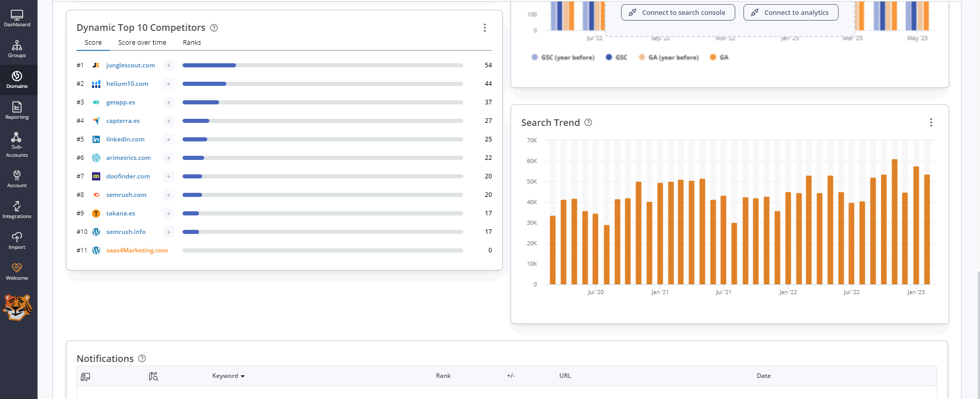The image size is (980, 399).
Task: Add doofinder.com as competitor with plus
Action: pyautogui.click(x=168, y=176)
